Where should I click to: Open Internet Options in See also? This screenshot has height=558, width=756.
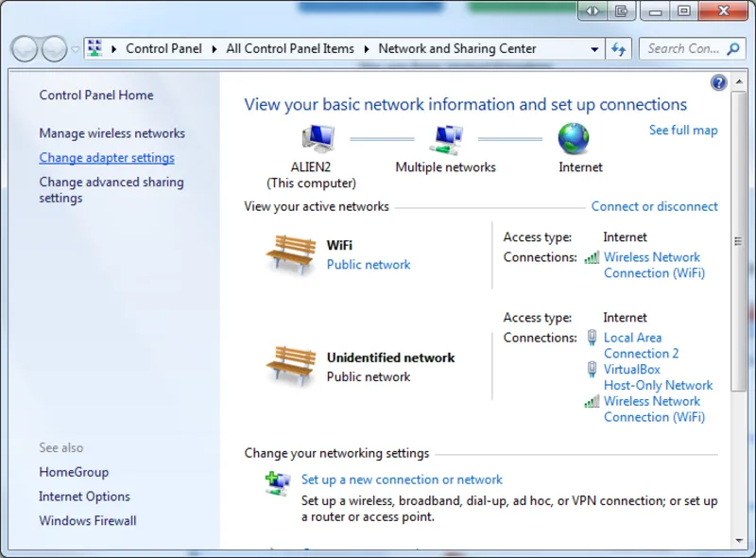pos(84,497)
